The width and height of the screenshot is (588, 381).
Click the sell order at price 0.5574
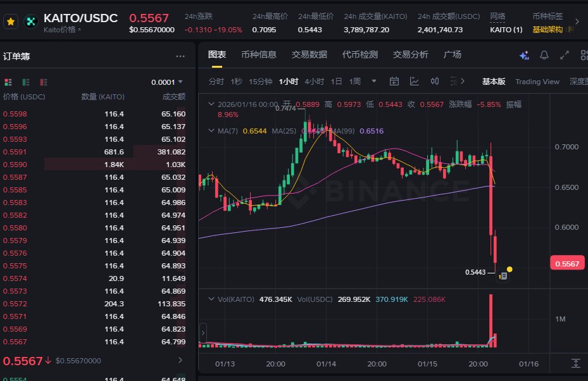coord(94,278)
